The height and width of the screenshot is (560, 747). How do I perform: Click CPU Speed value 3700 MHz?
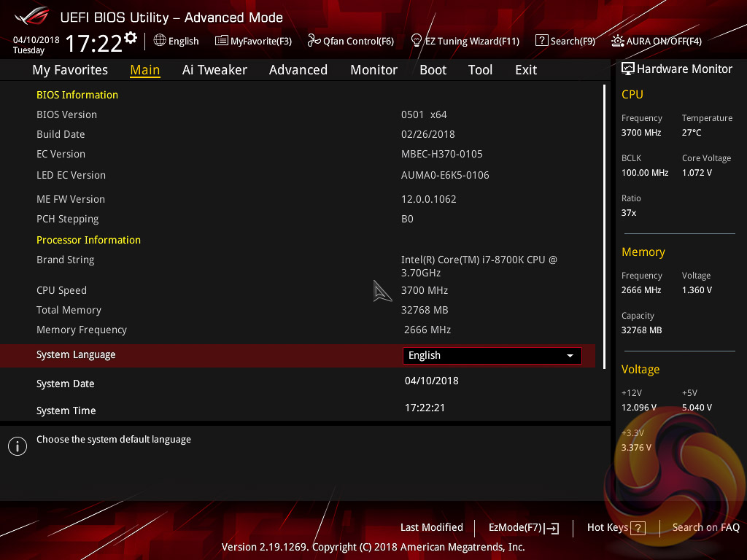(x=425, y=290)
